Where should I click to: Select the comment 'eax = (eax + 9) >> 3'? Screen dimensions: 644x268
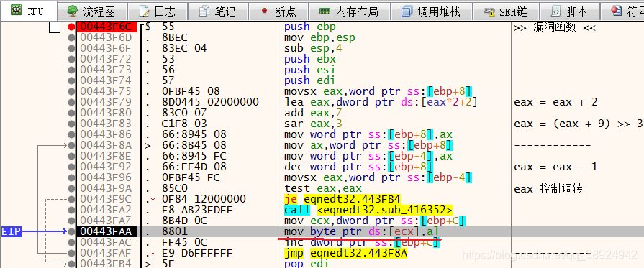(578, 124)
